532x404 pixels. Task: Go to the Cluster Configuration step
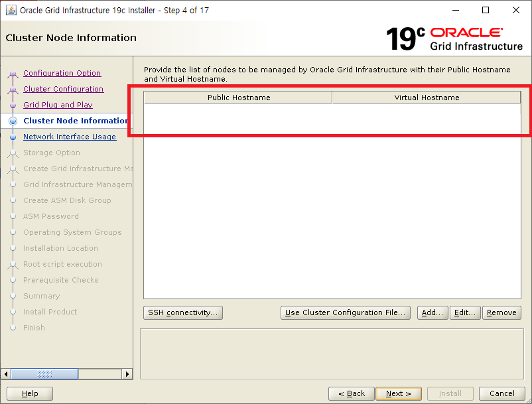click(x=64, y=89)
